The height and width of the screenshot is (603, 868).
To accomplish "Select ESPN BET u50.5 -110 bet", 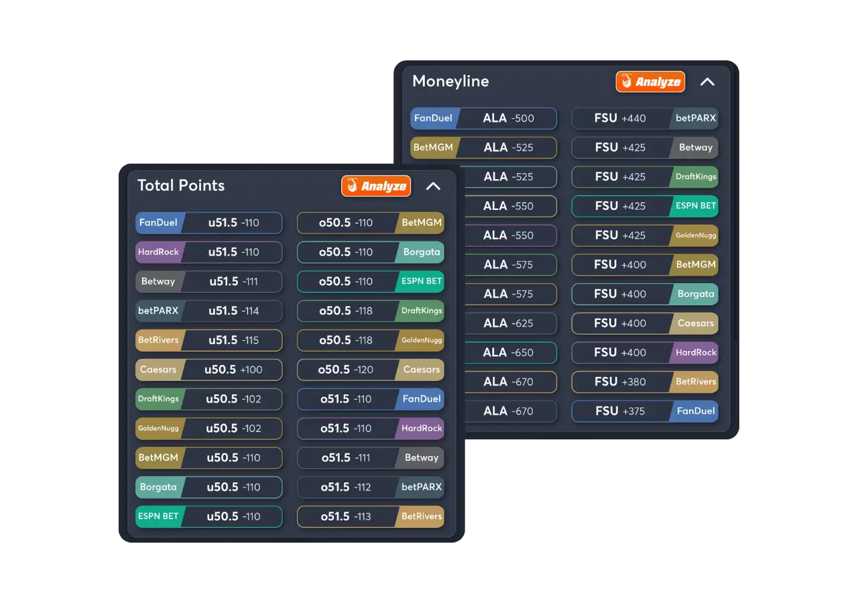I will [209, 516].
